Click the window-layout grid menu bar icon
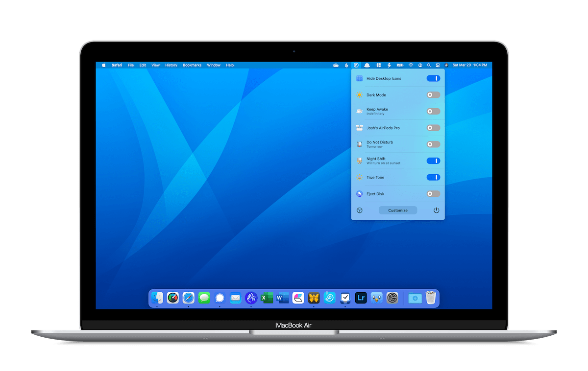Viewport: 588px width, 371px height. click(x=378, y=65)
